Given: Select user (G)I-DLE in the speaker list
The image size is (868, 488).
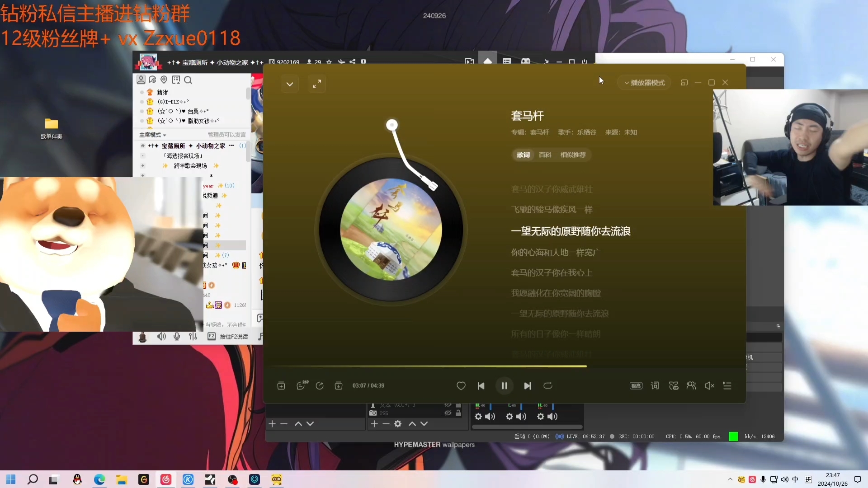Looking at the screenshot, I should tap(173, 102).
